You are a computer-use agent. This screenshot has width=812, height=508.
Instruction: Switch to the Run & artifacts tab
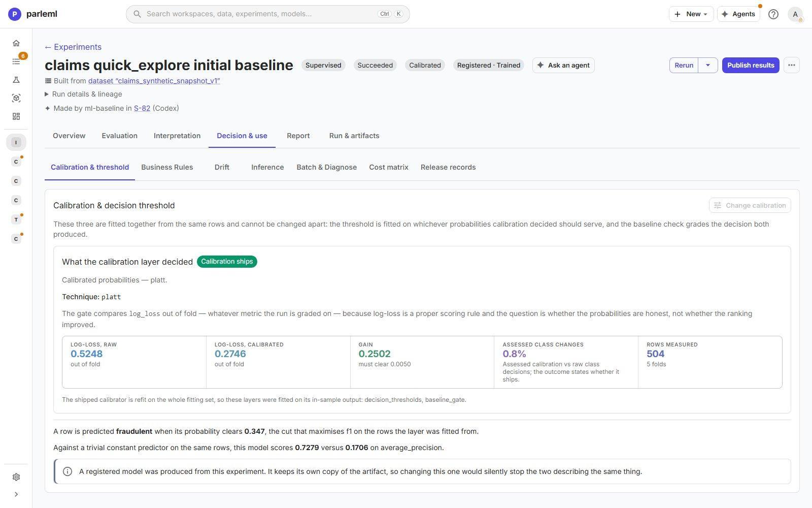coord(354,136)
